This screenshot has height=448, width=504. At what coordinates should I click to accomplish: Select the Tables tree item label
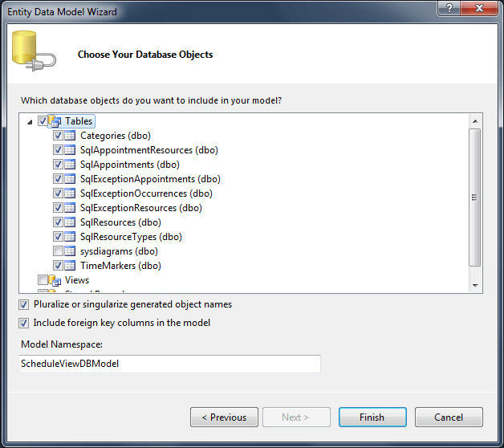(79, 121)
